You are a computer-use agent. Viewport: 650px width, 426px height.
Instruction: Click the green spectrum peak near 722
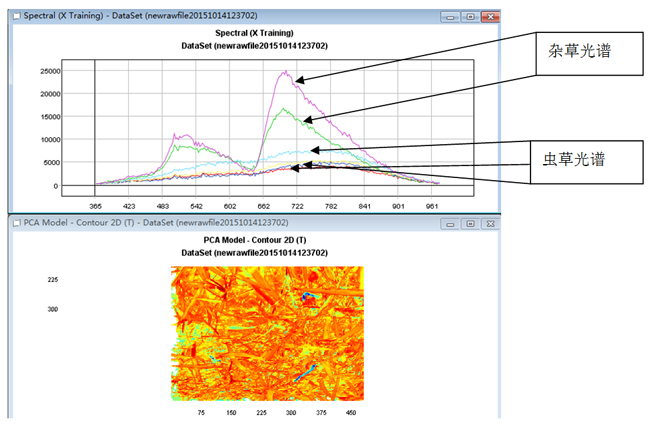point(287,110)
